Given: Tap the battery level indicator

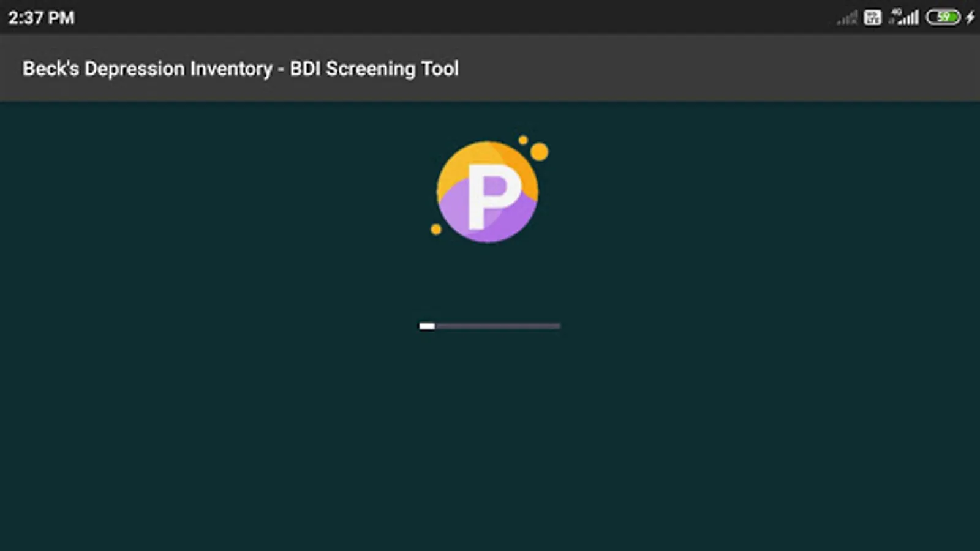Looking at the screenshot, I should 943,17.
